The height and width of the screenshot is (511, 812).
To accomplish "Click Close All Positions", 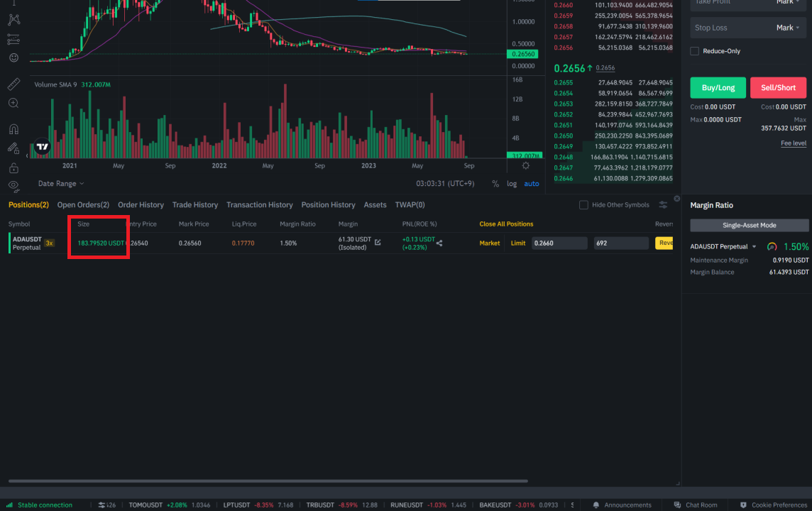I will tap(506, 224).
